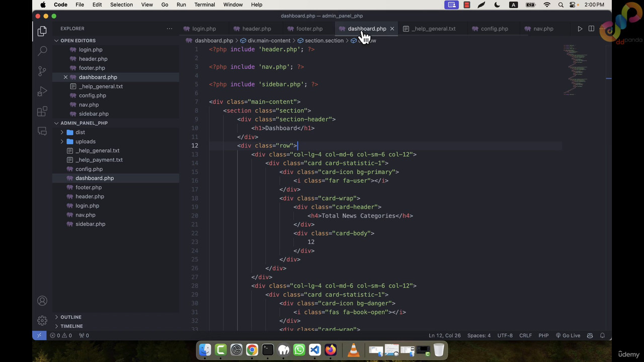Change indentation via Spaces: 4
Screen dimensions: 644x362
(478, 335)
